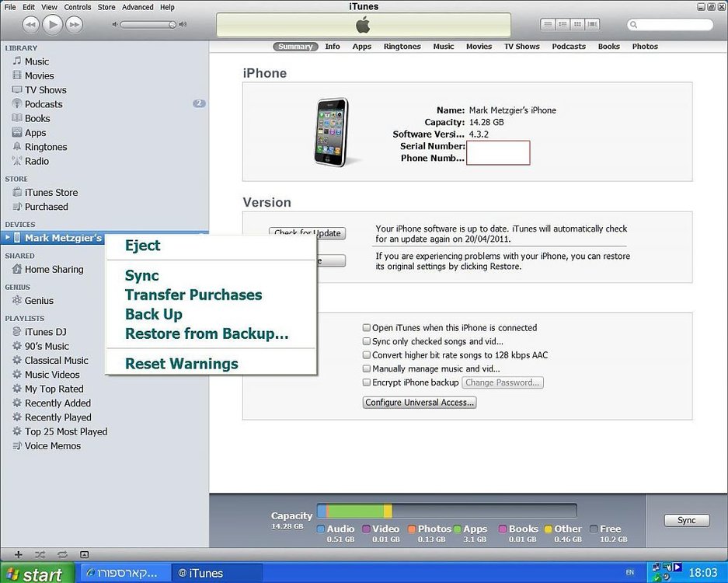The width and height of the screenshot is (728, 583).
Task: Open Podcasts in the library sidebar
Action: [44, 104]
